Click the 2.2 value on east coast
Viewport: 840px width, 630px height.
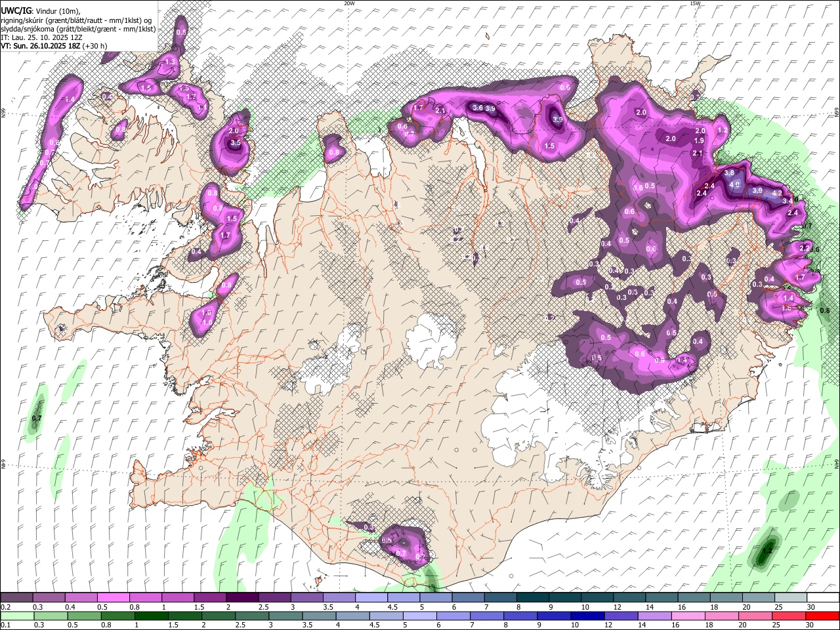[x=805, y=248]
